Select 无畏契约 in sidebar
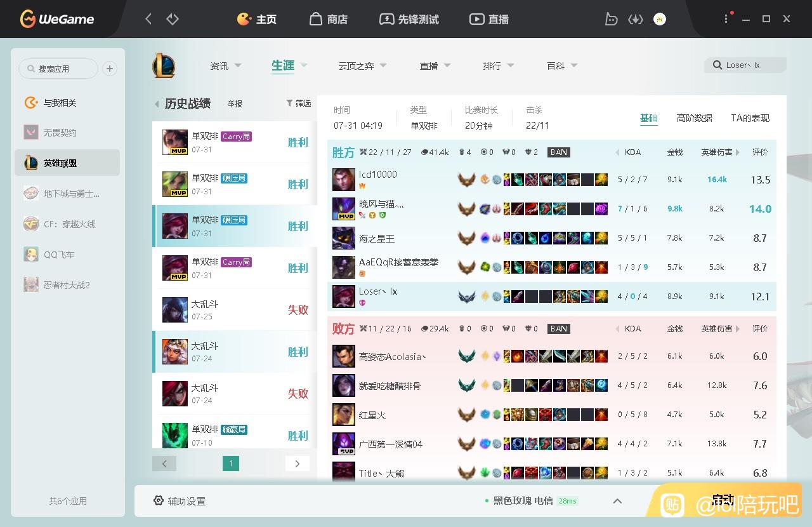Image resolution: width=812 pixels, height=527 pixels. pos(67,133)
